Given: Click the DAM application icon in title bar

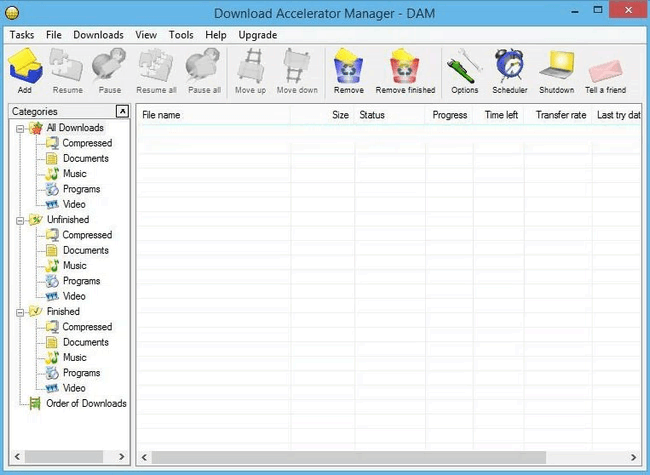Looking at the screenshot, I should tap(12, 13).
